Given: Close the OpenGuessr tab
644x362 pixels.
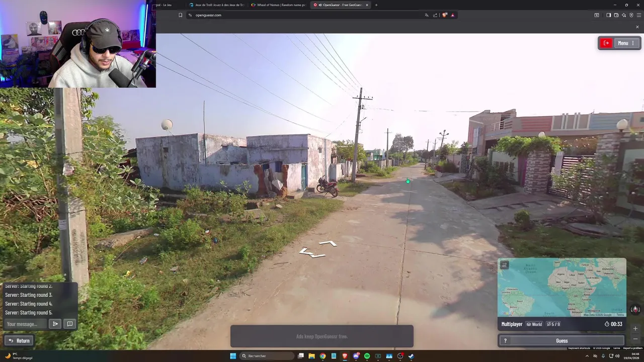Looking at the screenshot, I should click(x=367, y=5).
